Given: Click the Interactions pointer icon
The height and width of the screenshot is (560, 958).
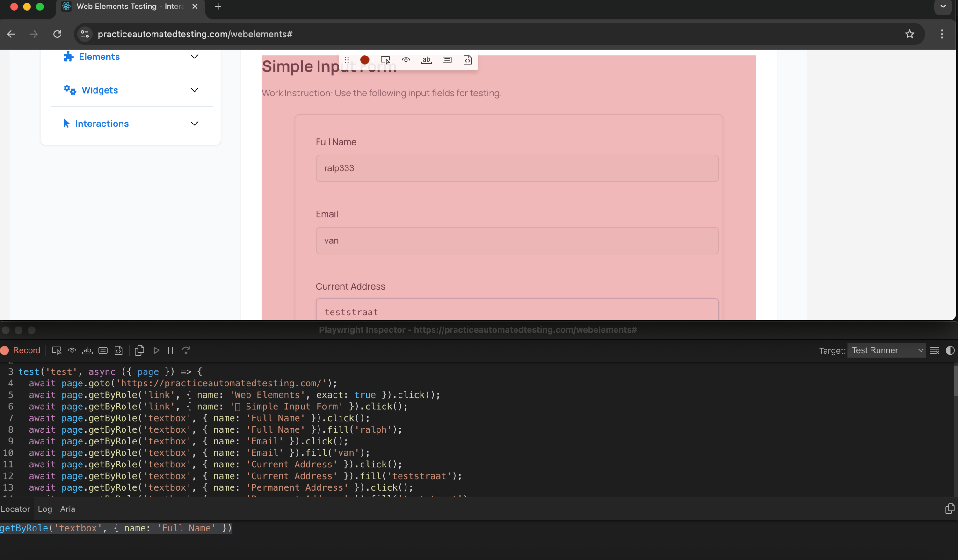Looking at the screenshot, I should point(66,124).
